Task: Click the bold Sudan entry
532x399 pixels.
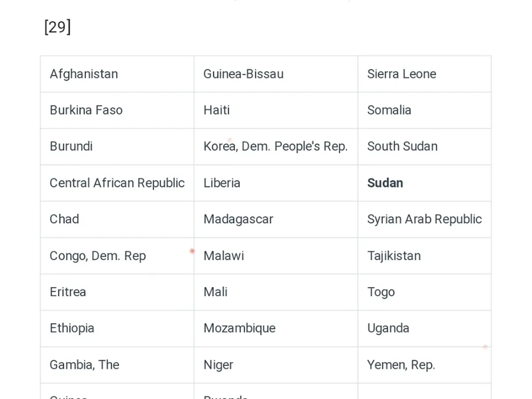Action: click(x=385, y=183)
